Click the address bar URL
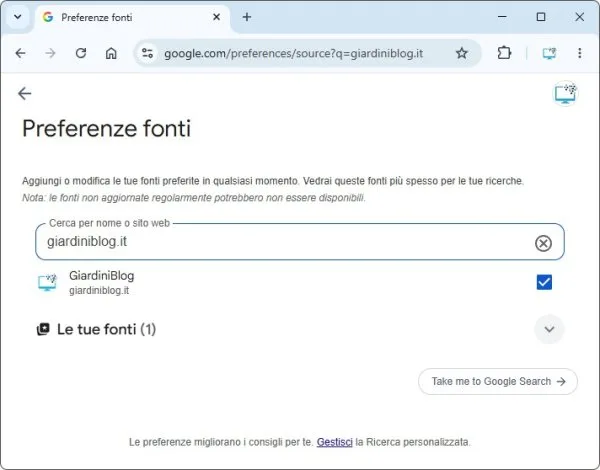 pyautogui.click(x=293, y=53)
